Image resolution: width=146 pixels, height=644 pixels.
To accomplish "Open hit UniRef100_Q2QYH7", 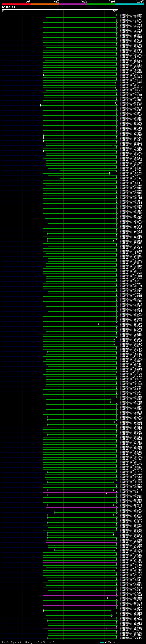I will point(131,15).
